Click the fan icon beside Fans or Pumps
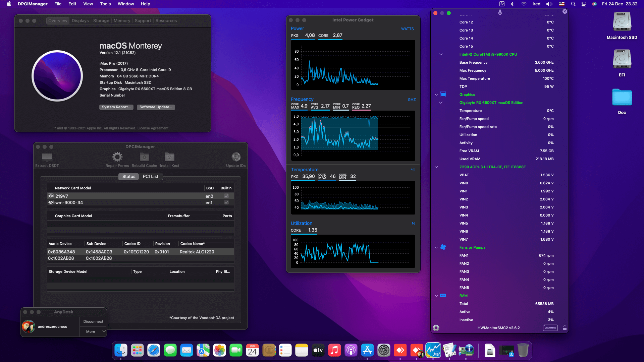644x362 pixels. [x=443, y=247]
